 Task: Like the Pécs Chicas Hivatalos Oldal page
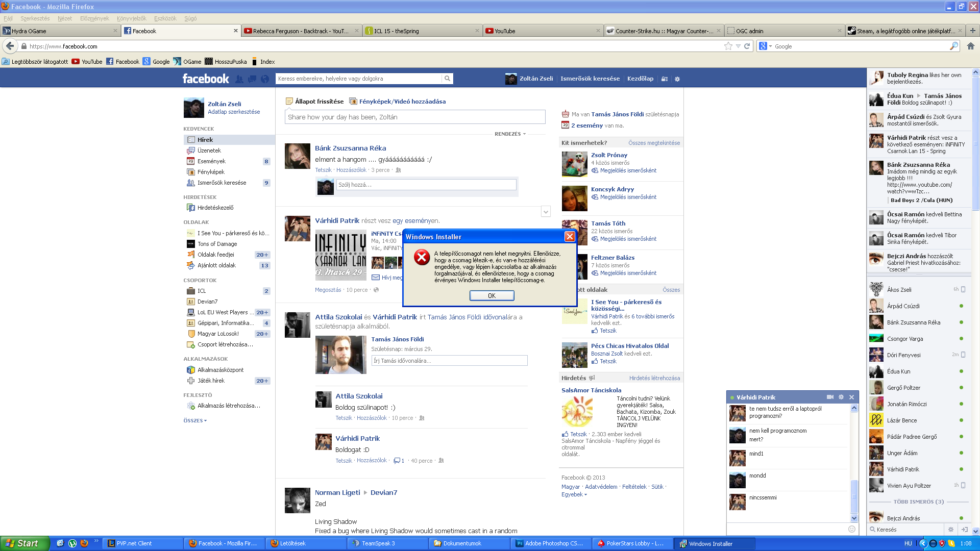pyautogui.click(x=604, y=361)
